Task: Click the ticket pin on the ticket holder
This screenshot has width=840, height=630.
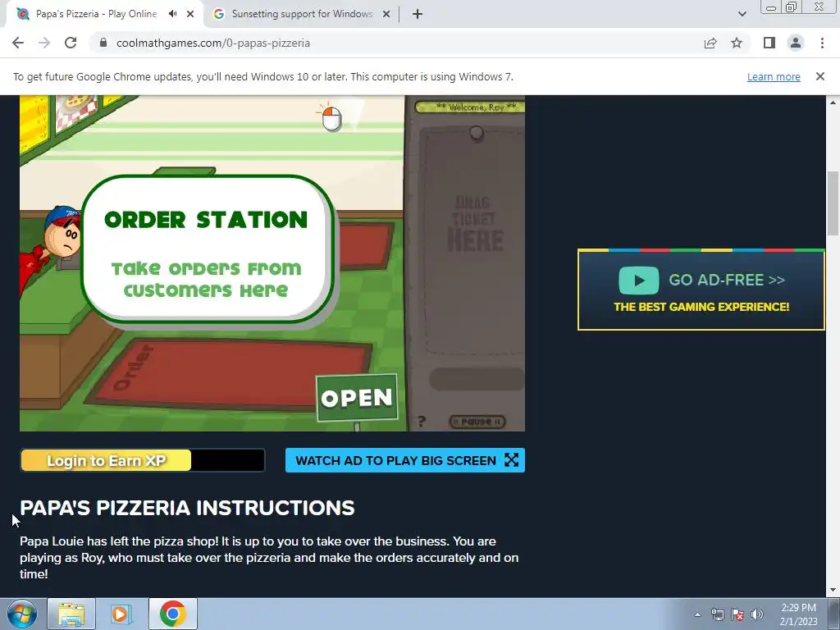Action: (477, 133)
